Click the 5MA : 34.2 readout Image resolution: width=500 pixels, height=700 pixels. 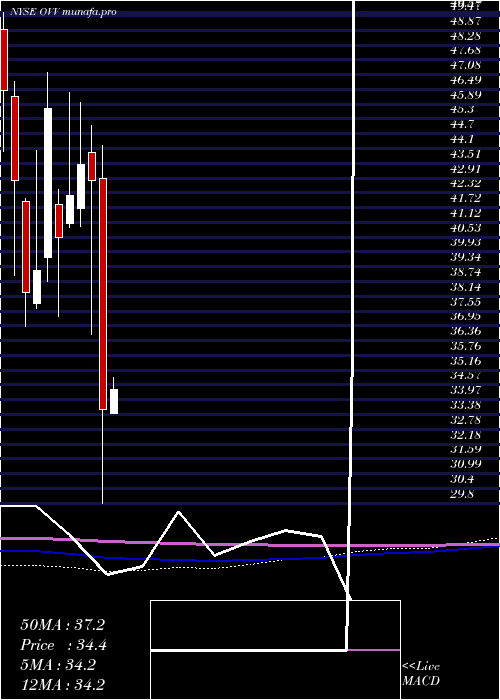coord(58,665)
